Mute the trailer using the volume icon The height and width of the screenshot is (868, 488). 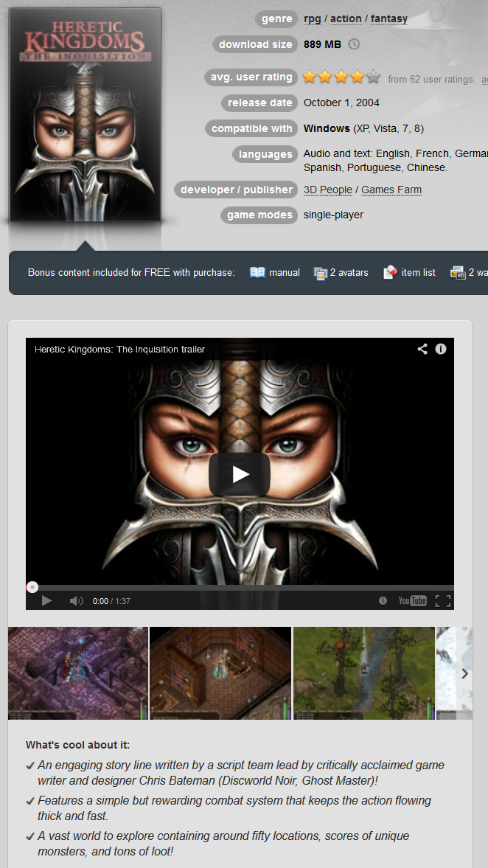pos(76,600)
